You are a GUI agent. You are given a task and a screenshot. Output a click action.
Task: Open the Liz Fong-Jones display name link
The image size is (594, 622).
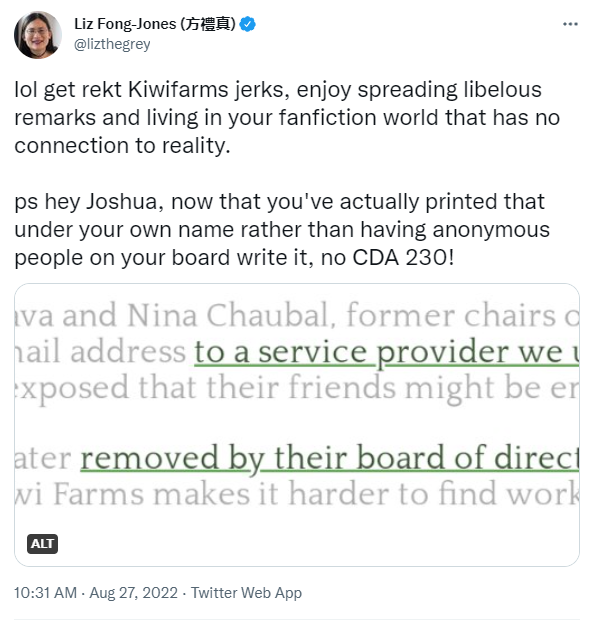click(x=155, y=24)
